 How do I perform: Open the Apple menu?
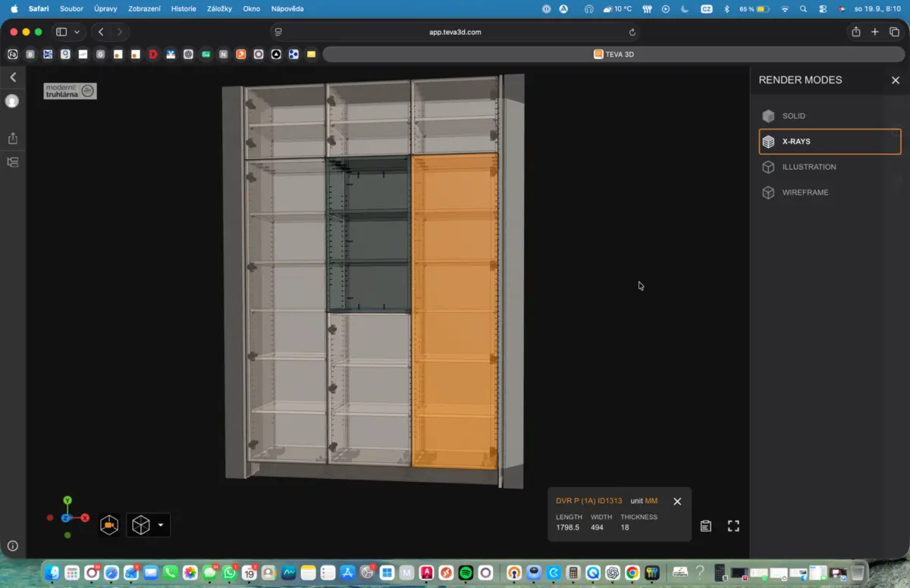click(14, 9)
